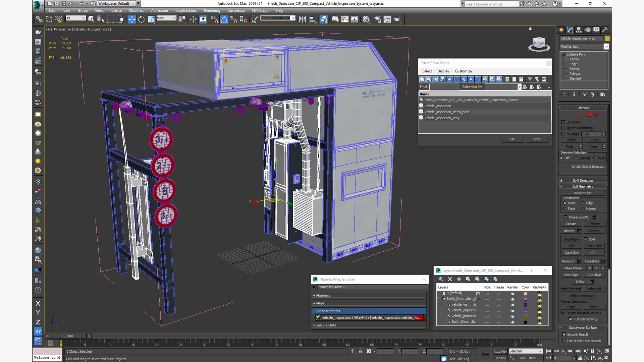This screenshot has width=644, height=362.
Task: Click the Select by Name toolbar icon
Action: tap(101, 19)
